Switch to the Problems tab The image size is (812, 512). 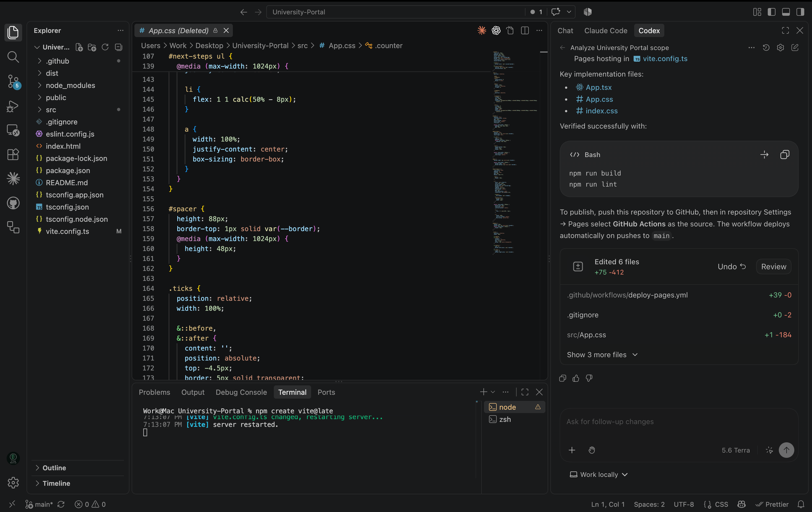[154, 392]
